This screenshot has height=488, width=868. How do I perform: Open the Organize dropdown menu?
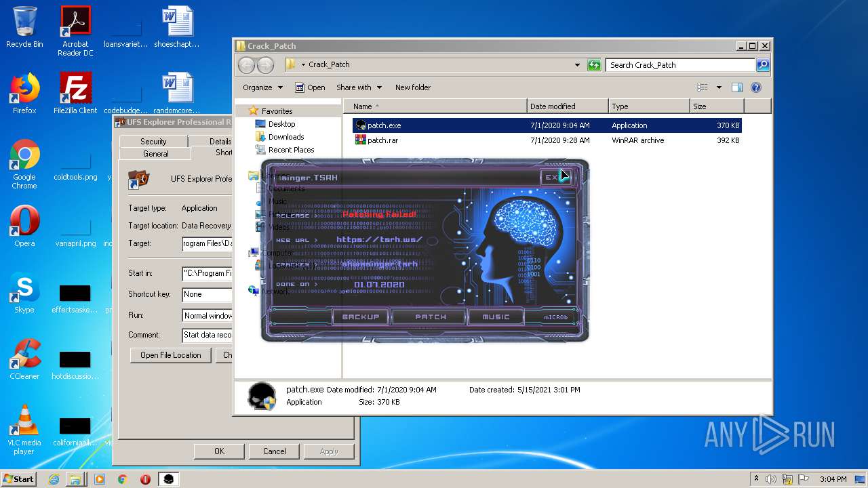[x=262, y=87]
